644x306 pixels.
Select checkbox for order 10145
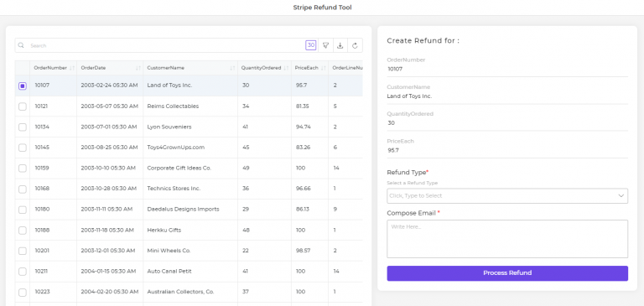click(x=23, y=148)
